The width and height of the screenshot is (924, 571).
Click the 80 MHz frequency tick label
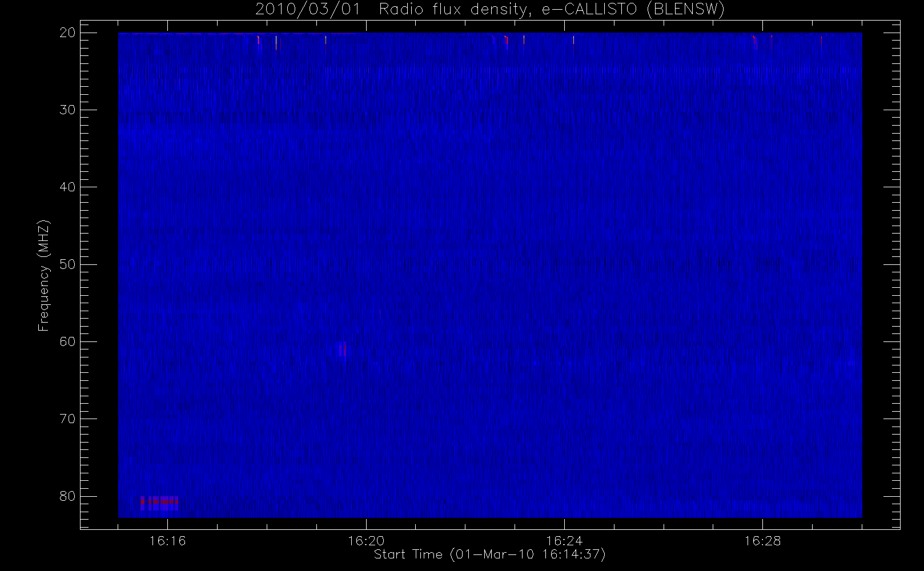pyautogui.click(x=68, y=496)
